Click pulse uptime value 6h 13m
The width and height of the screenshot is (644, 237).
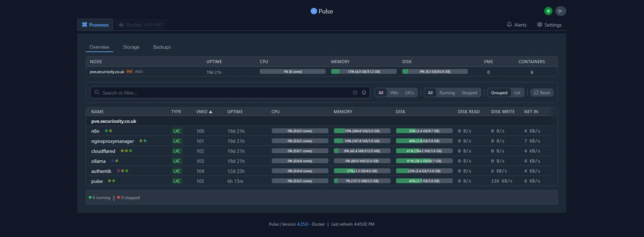tap(235, 181)
